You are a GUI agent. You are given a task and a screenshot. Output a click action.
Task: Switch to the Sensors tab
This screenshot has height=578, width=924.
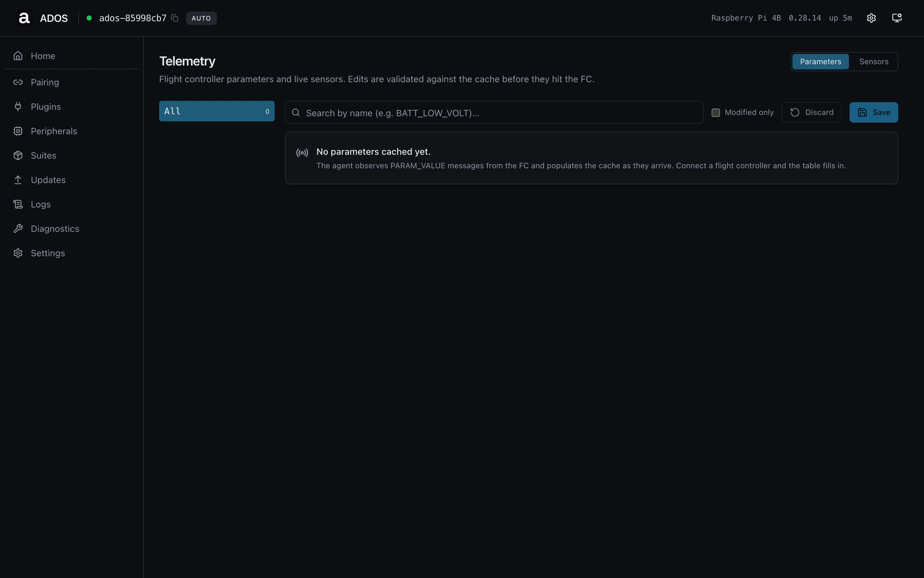[x=874, y=62]
